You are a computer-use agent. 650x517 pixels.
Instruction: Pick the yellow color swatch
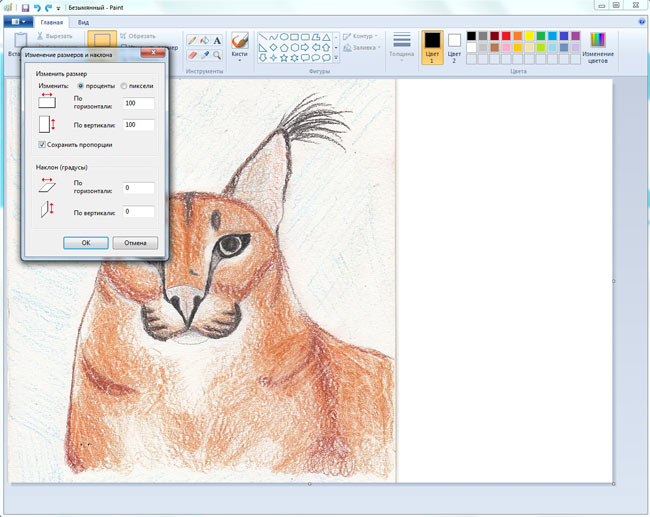tap(529, 36)
